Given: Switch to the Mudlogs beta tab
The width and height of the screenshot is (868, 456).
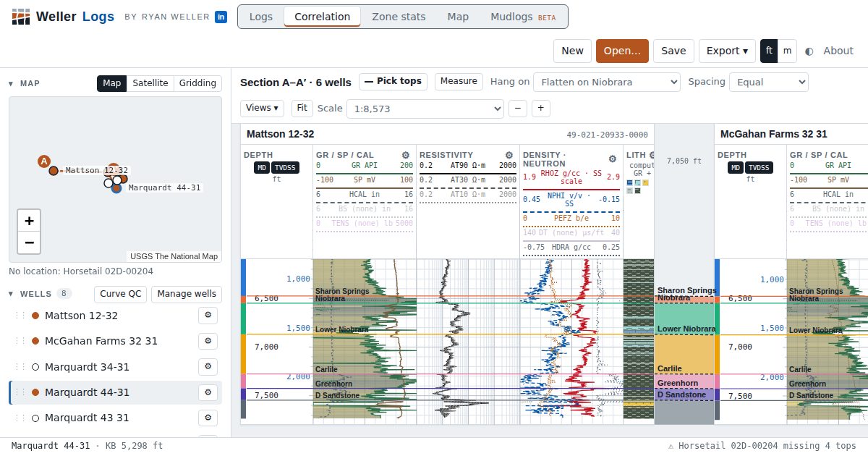Looking at the screenshot, I should pyautogui.click(x=523, y=17).
